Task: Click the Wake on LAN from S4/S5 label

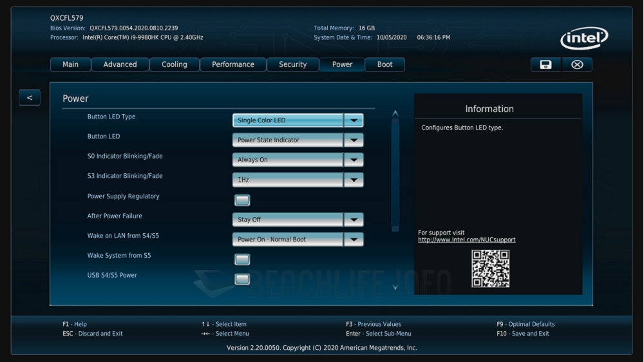Action: (x=123, y=236)
